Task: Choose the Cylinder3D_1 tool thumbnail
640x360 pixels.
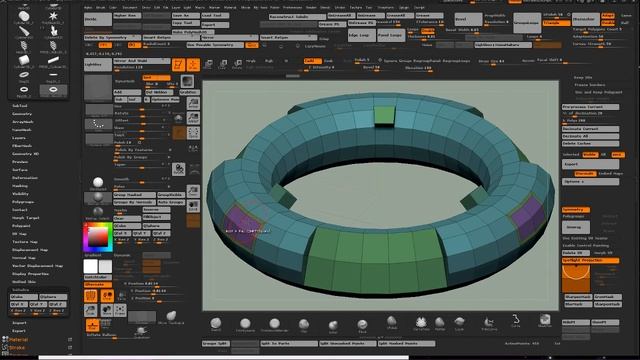Action: coord(24,16)
